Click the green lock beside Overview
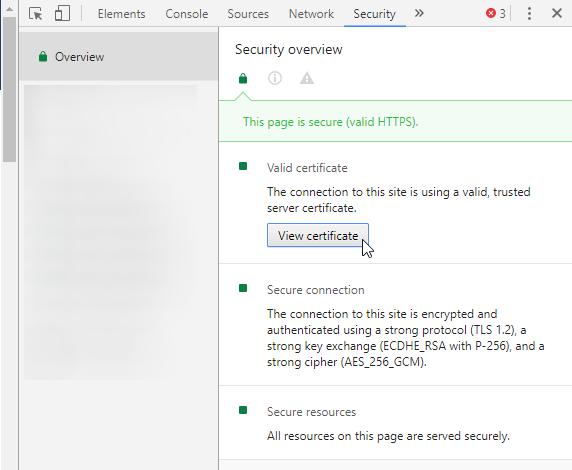This screenshot has height=470, width=572. tap(43, 57)
